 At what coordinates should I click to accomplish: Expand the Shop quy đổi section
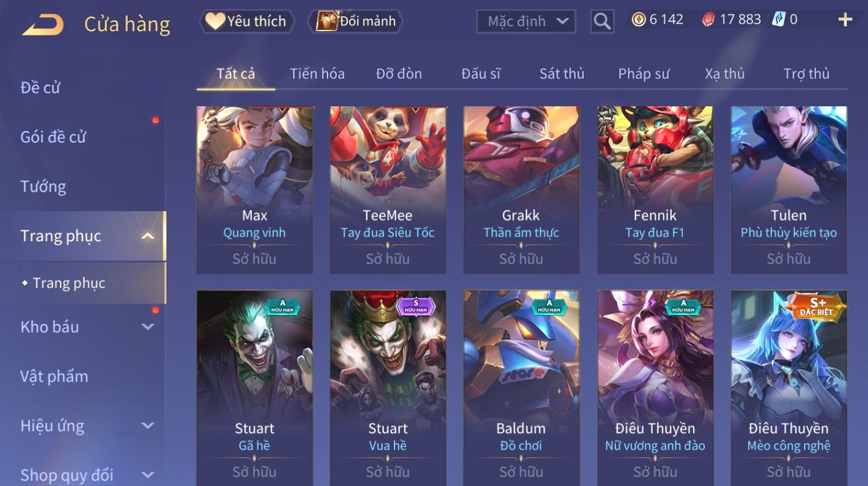pos(148,475)
